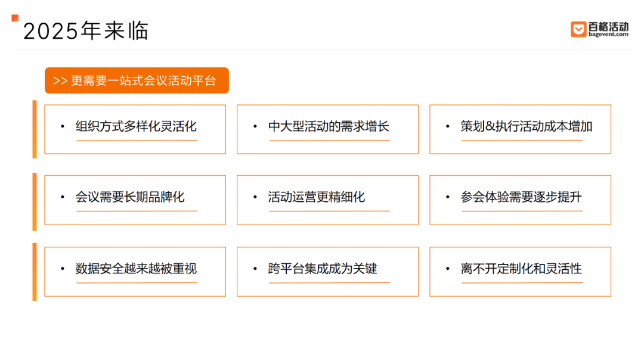Viewport: 644px width, 352px height.
Task: Select the 数据安全越来越被重视 box
Action: click(135, 272)
